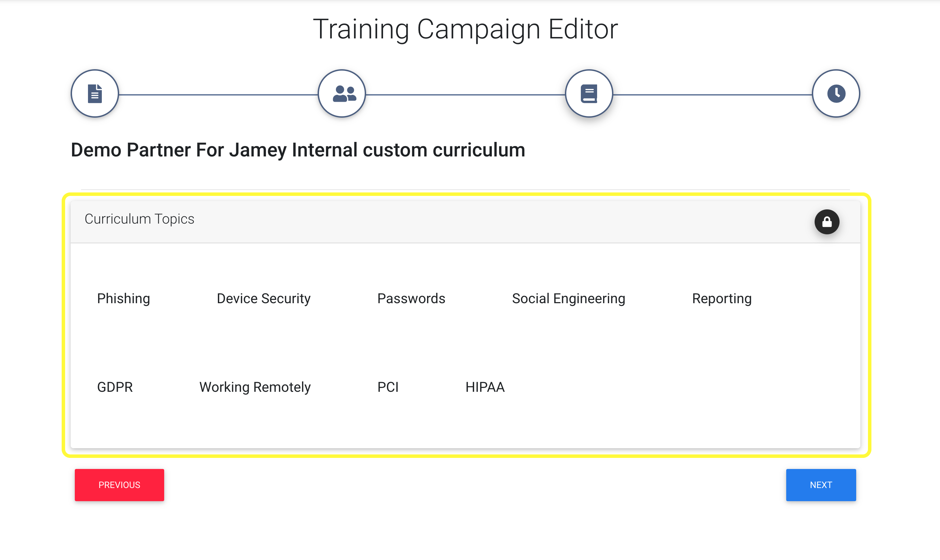Image resolution: width=940 pixels, height=560 pixels.
Task: Select the Phishing topic
Action: tap(123, 298)
